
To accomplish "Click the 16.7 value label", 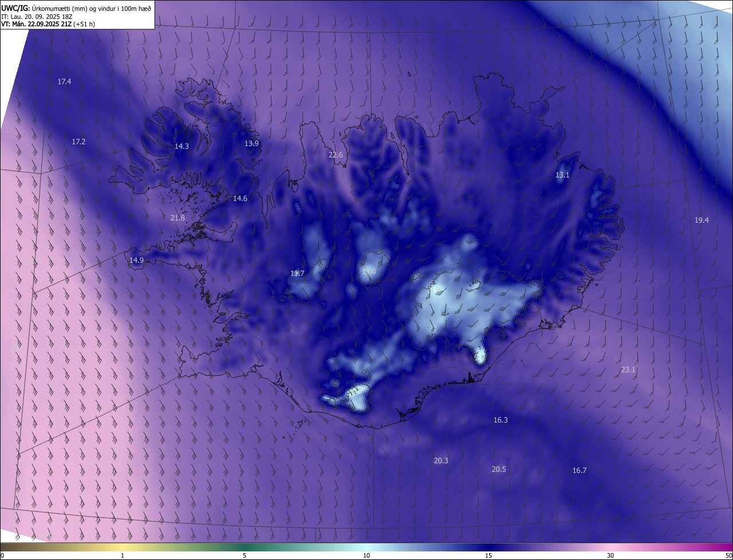I will 580,471.
